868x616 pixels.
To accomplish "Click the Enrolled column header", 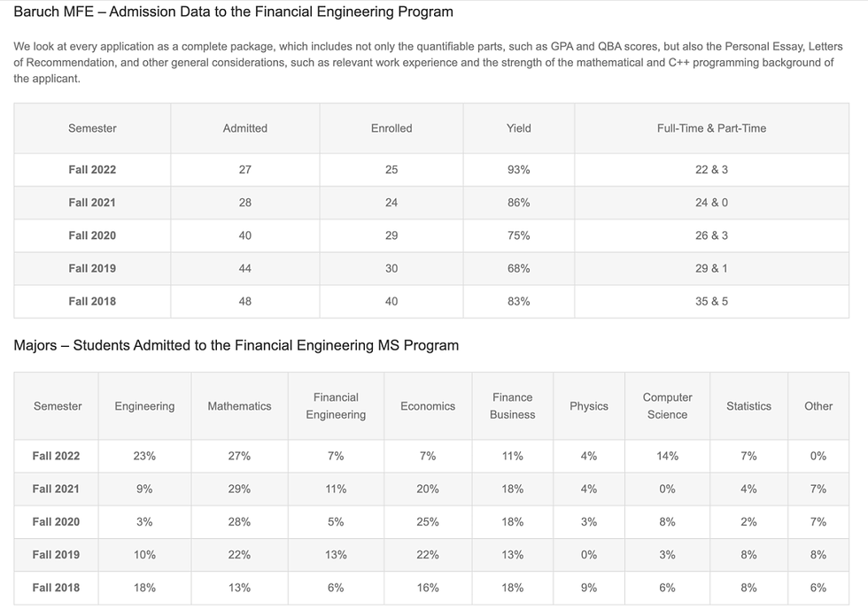I will [391, 128].
